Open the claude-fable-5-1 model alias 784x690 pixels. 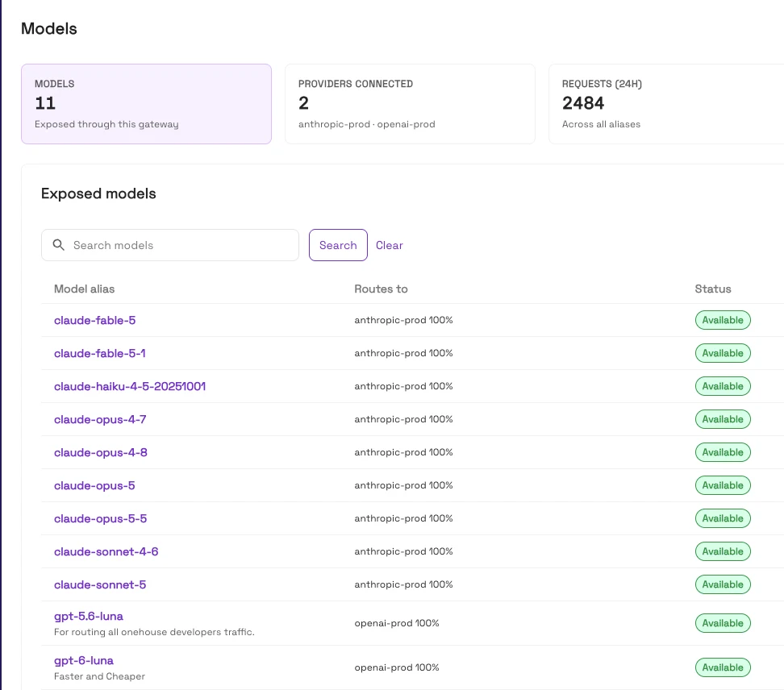click(x=99, y=353)
